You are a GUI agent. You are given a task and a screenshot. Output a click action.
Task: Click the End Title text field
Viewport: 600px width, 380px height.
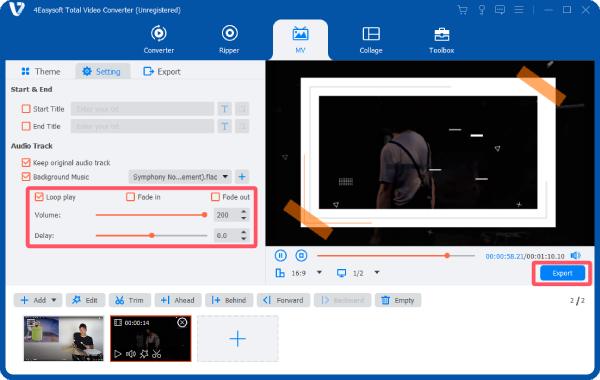coord(142,126)
